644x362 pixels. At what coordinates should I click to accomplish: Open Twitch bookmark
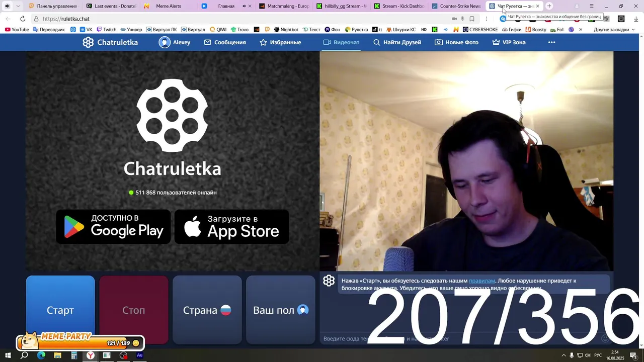pos(106,30)
